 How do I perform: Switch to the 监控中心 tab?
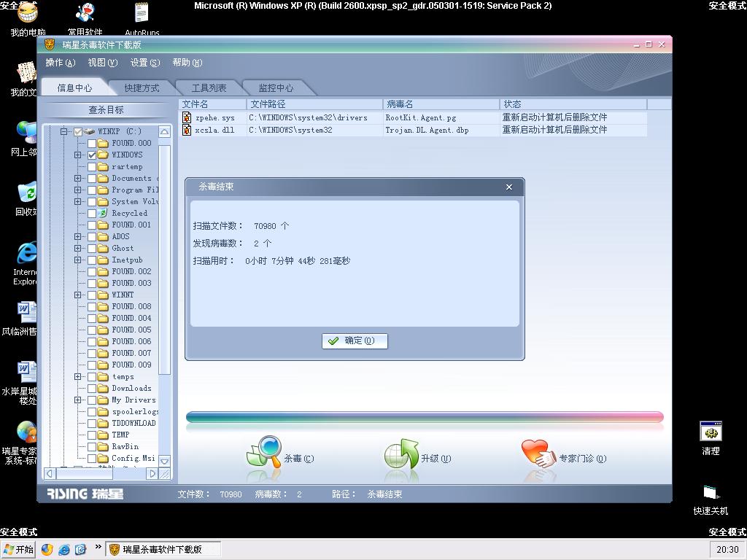(276, 88)
